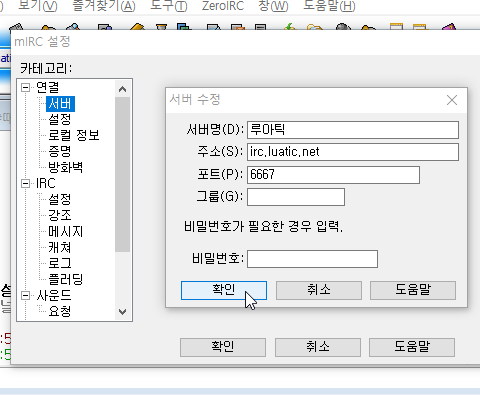Open the 증명 category item

pyautogui.click(x=60, y=151)
